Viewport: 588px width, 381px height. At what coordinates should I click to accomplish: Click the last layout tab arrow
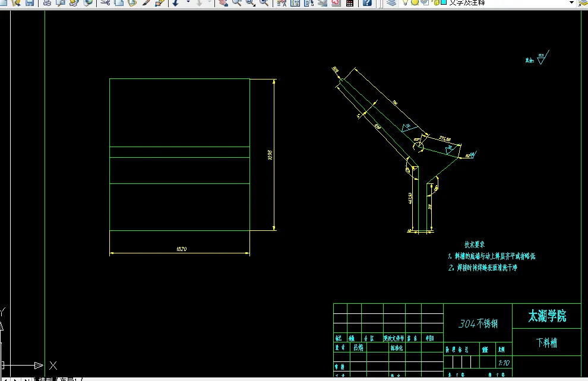(x=27, y=379)
